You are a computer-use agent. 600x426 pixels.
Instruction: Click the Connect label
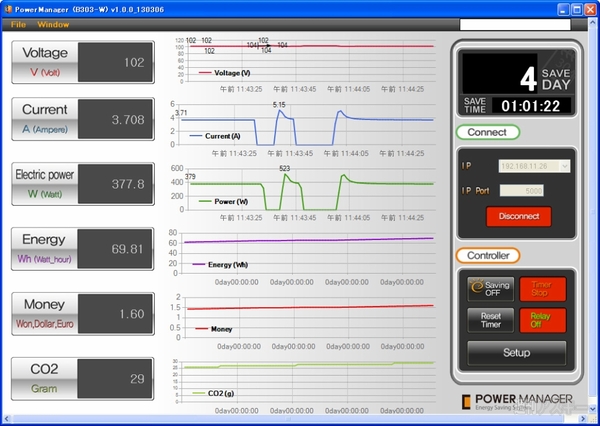tap(488, 132)
